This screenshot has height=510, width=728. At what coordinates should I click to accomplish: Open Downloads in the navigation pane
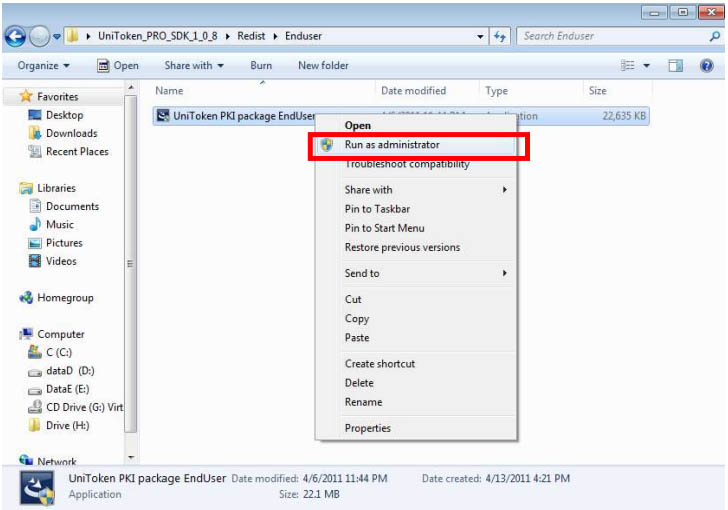[x=72, y=133]
